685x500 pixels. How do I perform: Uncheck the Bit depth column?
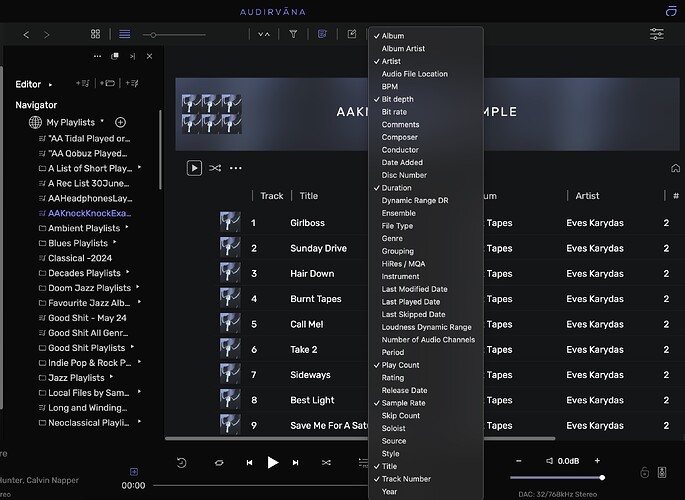point(397,99)
